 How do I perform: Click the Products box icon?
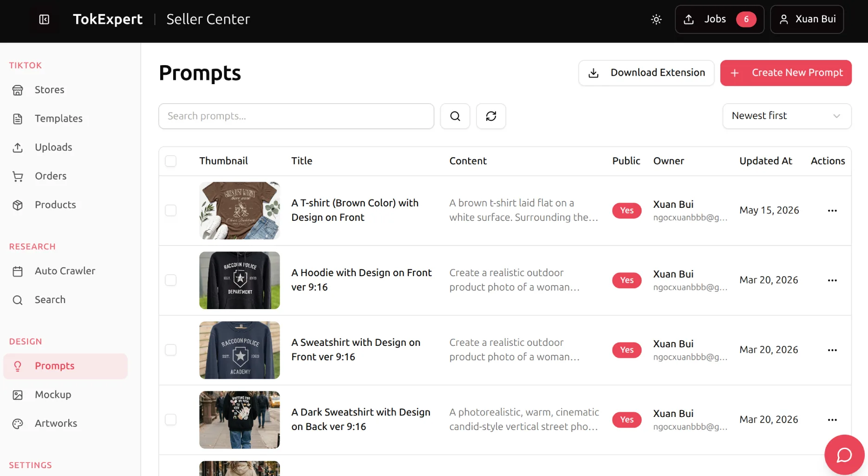(18, 205)
